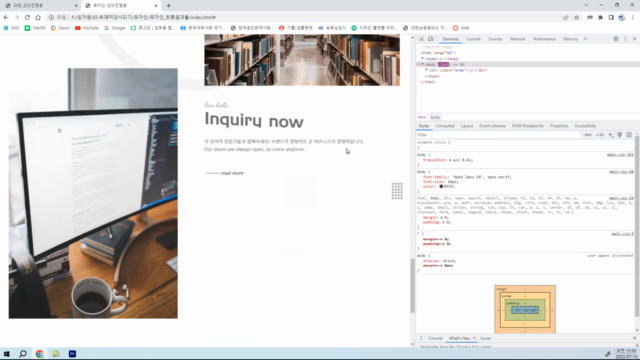Close the What's New drawer tab

tap(474, 338)
